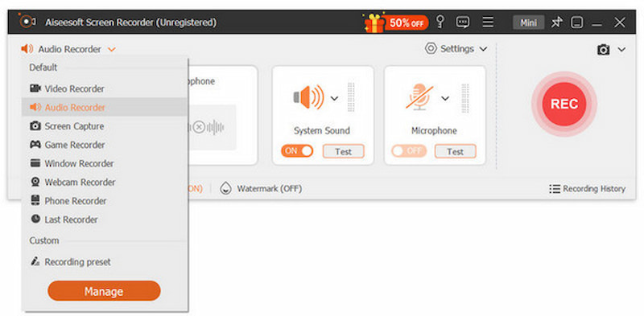Select Screen Capture from the menu
The width and height of the screenshot is (644, 316).
pos(105,126)
